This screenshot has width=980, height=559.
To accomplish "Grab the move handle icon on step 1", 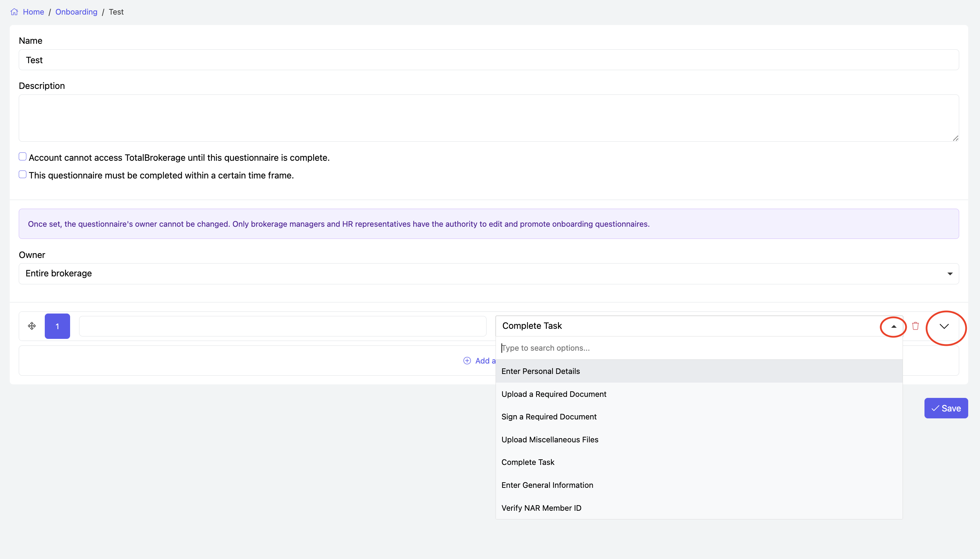I will pos(32,326).
